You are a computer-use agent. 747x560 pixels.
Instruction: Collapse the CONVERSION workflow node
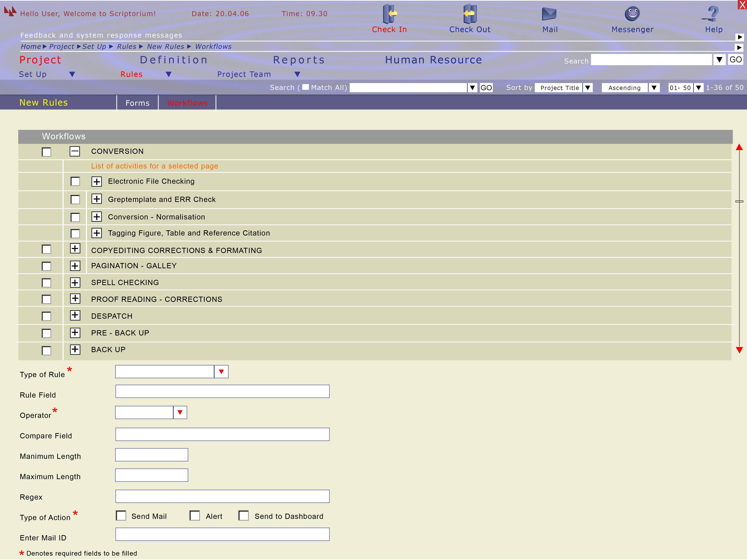point(75,151)
